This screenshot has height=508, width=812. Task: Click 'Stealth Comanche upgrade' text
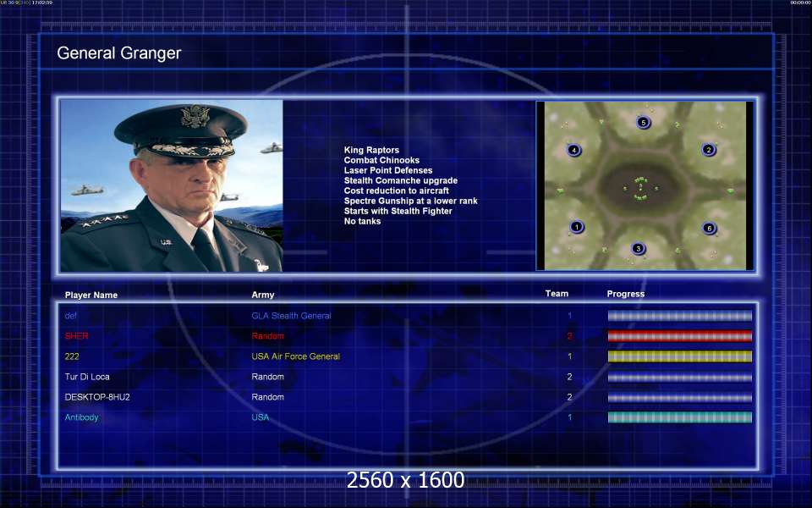(401, 180)
